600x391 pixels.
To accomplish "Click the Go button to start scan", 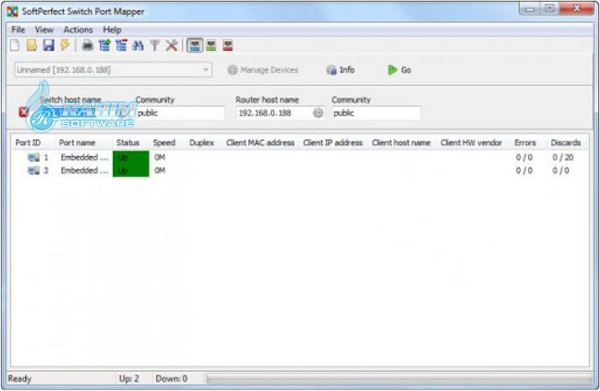I will [x=399, y=70].
